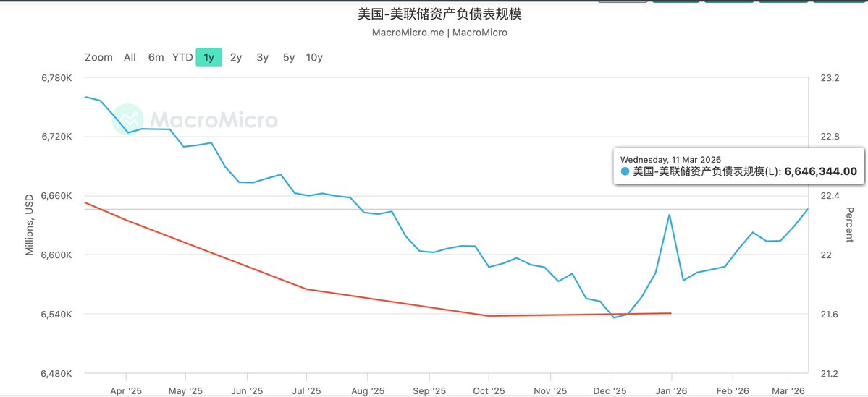Screen dimensions: 868x397
Task: Click the 23.2 right axis label
Action: pos(830,78)
